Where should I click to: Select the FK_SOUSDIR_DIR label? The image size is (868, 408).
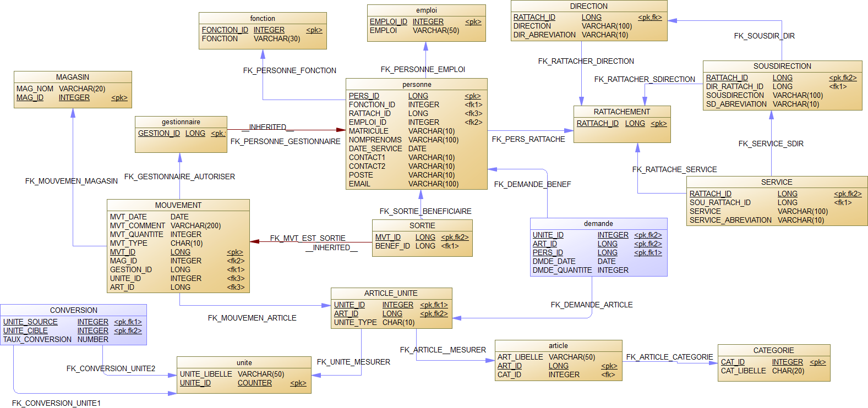click(765, 36)
